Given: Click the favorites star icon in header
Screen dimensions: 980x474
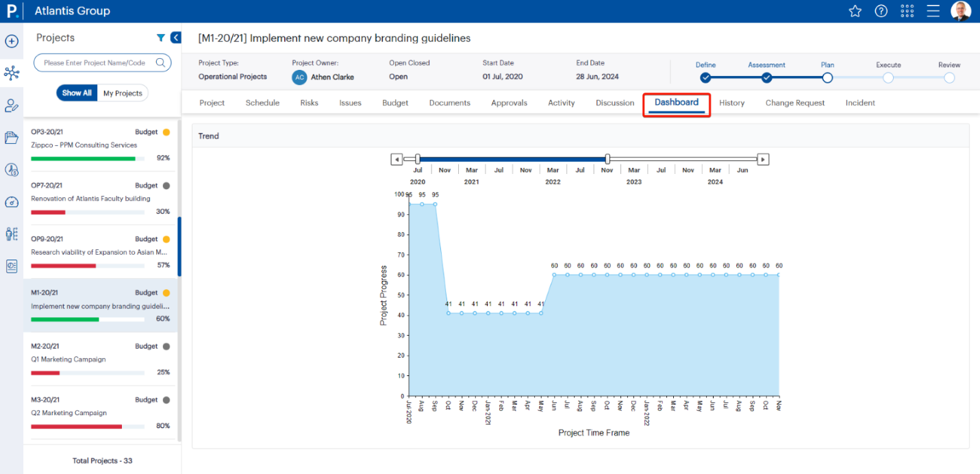Looking at the screenshot, I should pos(855,11).
